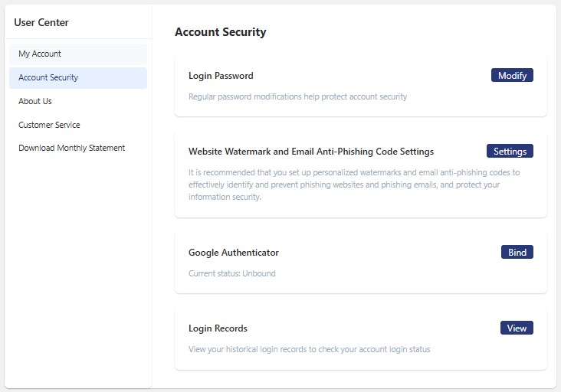Select Download Monthly Statement in the sidebar
The height and width of the screenshot is (392, 561).
pyautogui.click(x=71, y=148)
